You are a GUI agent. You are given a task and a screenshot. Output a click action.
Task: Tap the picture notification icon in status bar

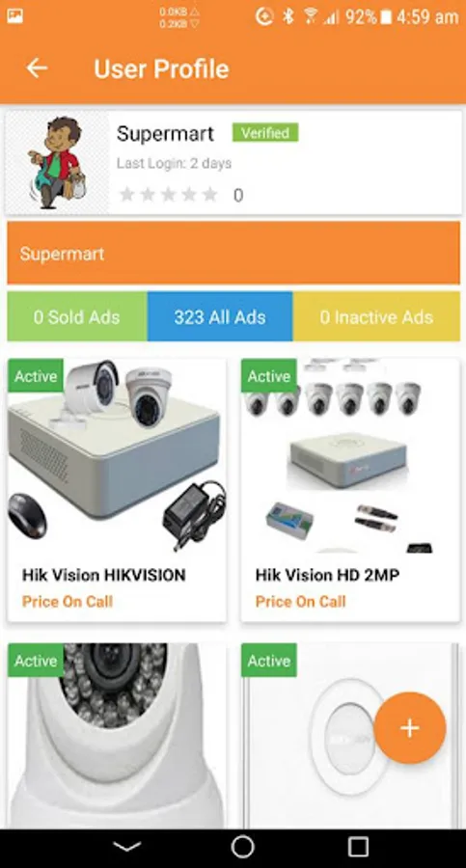[15, 16]
